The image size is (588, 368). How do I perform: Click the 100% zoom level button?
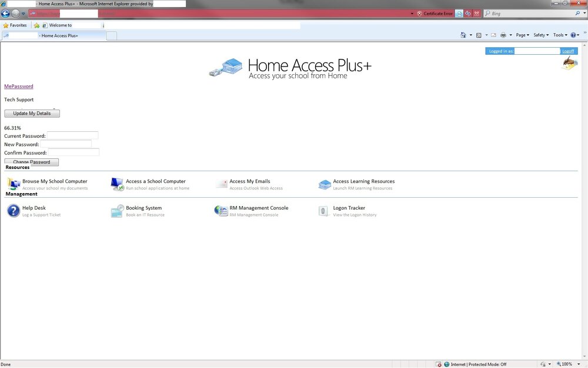point(564,364)
